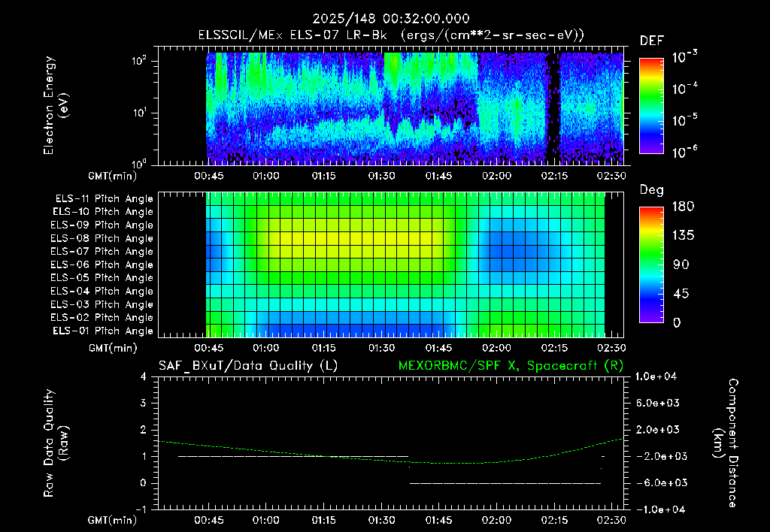The image size is (770, 532).
Task: Click the 10^0 tick label on the energy axis
Action: tap(139, 163)
